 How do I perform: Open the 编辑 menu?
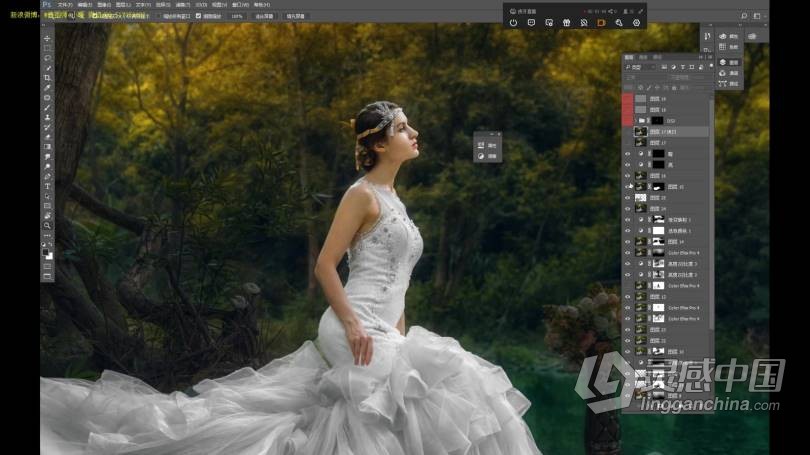(84, 5)
